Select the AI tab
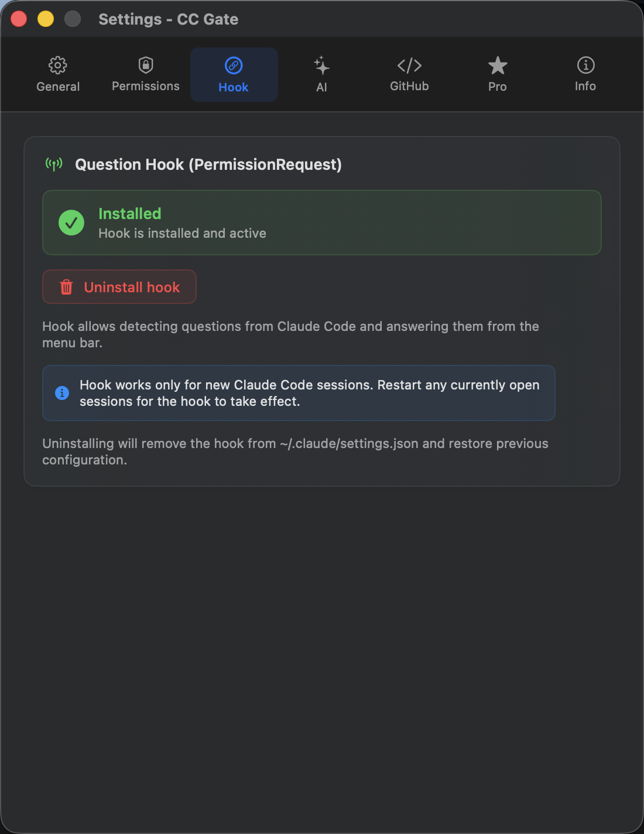Image resolution: width=644 pixels, height=834 pixels. pyautogui.click(x=321, y=75)
